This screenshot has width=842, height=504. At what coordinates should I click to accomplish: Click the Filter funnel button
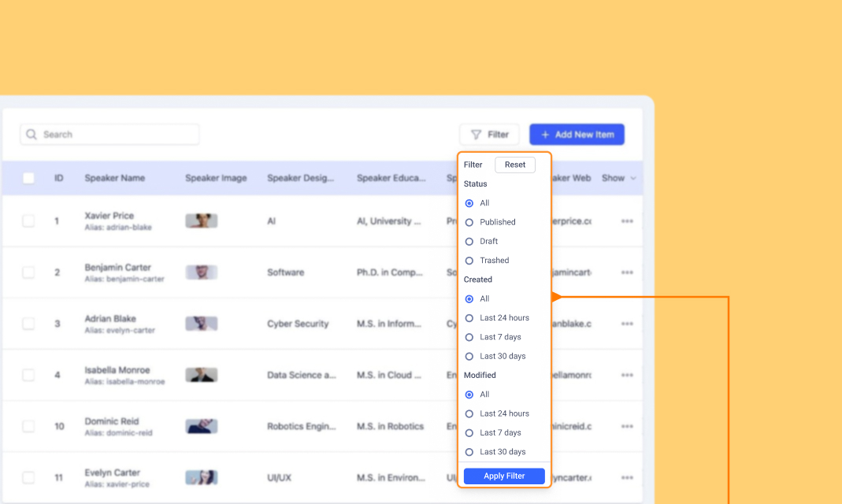[x=489, y=135]
